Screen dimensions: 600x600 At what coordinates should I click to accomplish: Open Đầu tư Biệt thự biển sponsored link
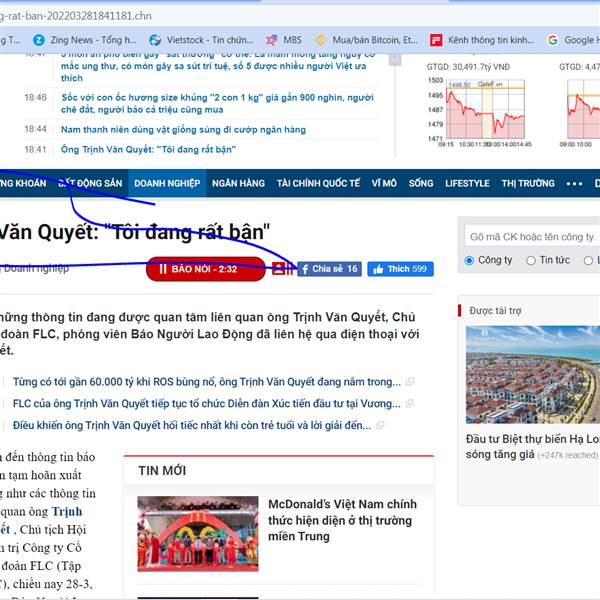coord(533,447)
